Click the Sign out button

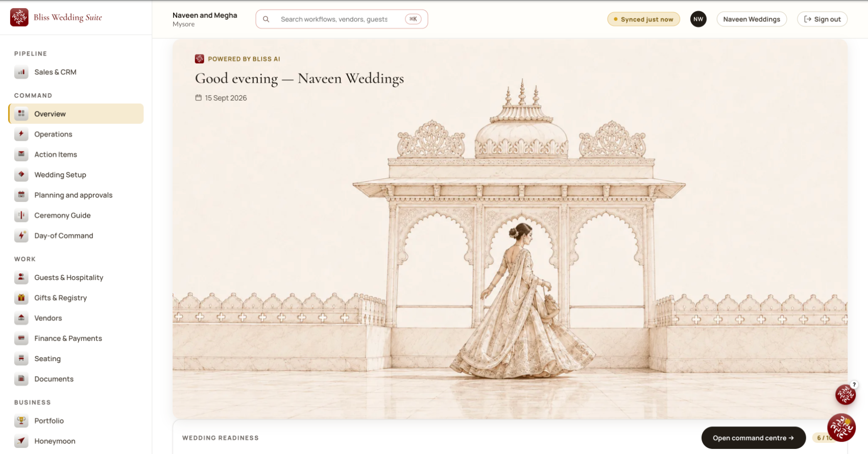coord(822,19)
